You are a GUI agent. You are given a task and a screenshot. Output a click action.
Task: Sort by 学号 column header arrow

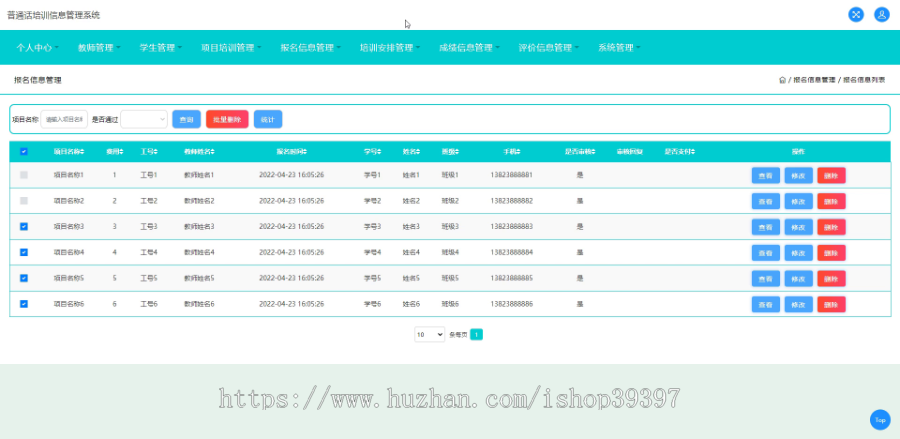pyautogui.click(x=379, y=152)
